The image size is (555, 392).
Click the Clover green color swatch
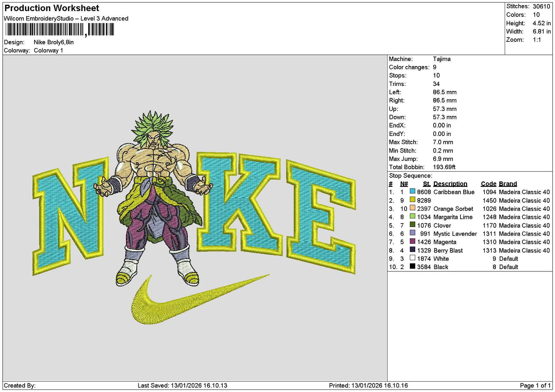[413, 225]
